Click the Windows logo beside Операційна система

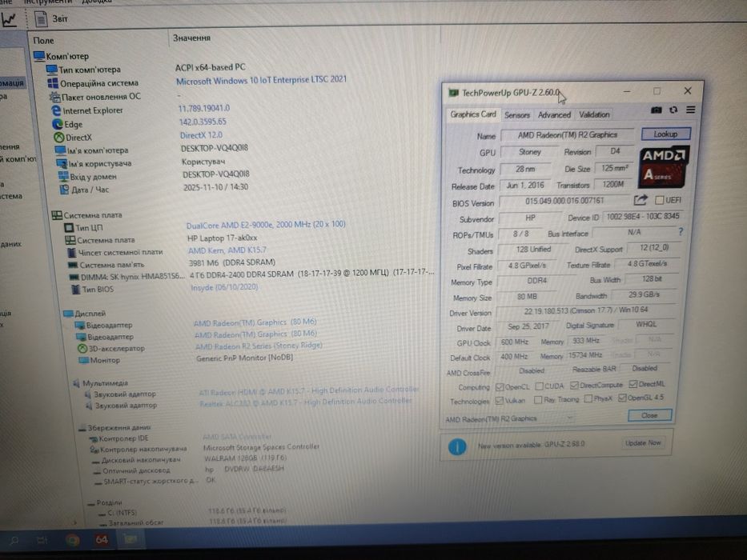(x=53, y=83)
